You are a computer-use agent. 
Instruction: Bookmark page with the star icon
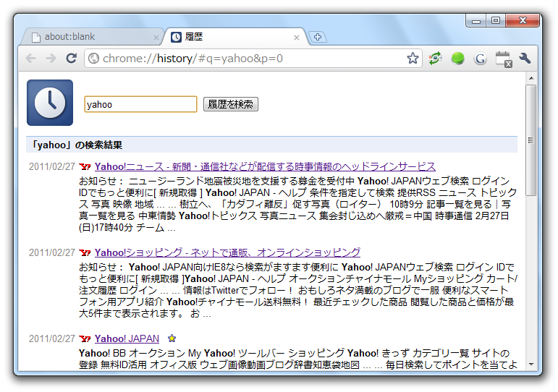tap(413, 58)
